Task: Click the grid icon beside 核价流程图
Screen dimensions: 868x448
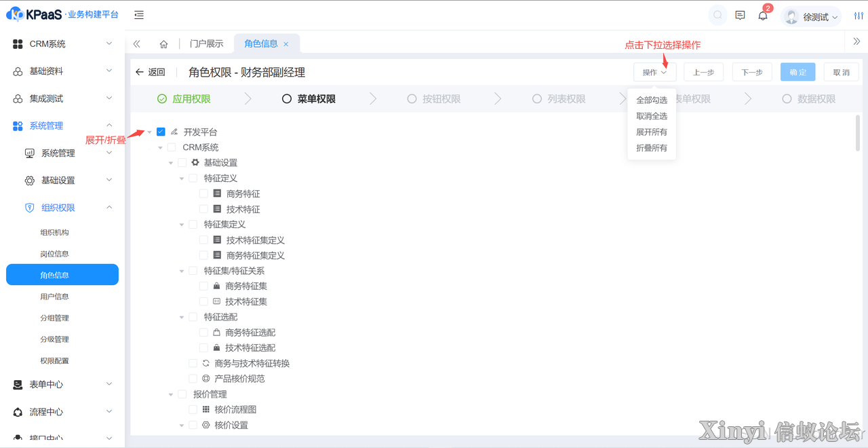Action: click(x=206, y=409)
